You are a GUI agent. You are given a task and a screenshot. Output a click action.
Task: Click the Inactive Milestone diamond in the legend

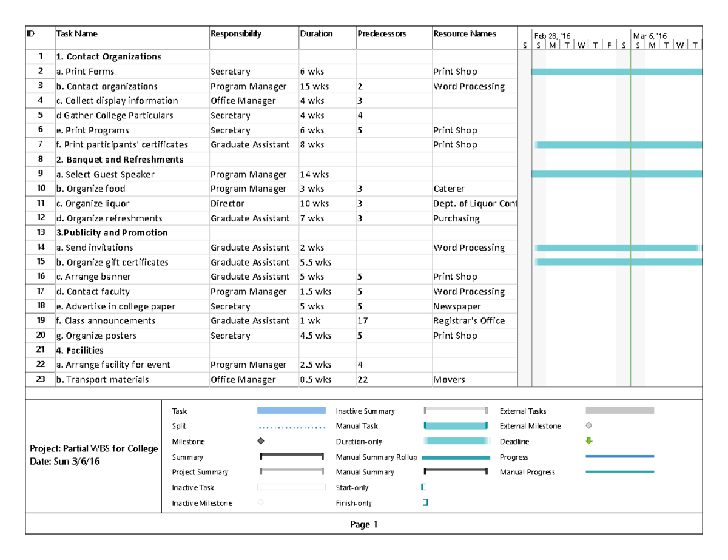tap(261, 502)
